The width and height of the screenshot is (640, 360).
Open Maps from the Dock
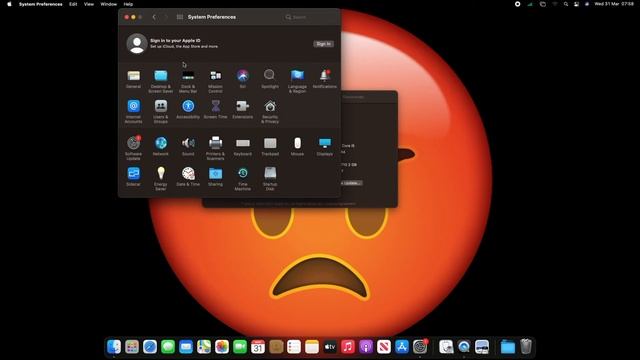click(204, 347)
